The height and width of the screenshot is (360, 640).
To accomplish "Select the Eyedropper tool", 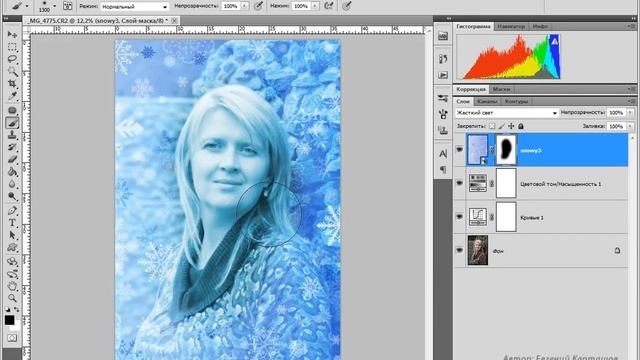I will point(12,96).
